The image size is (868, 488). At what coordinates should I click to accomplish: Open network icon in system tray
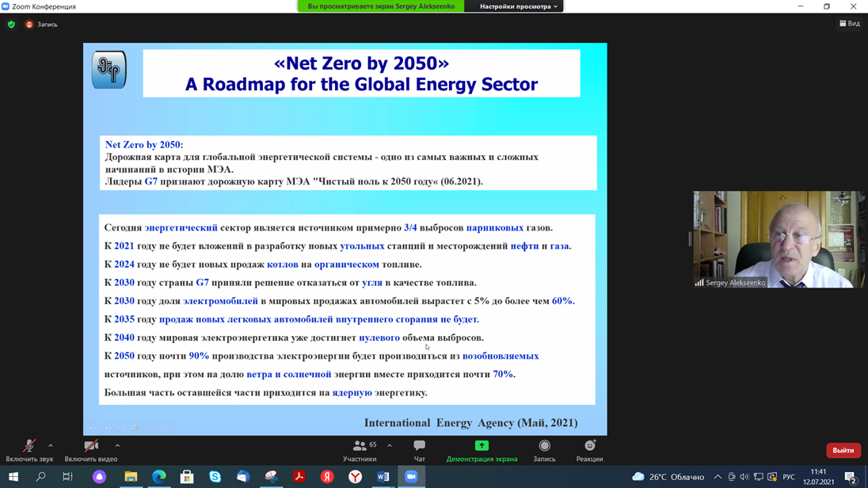[759, 476]
